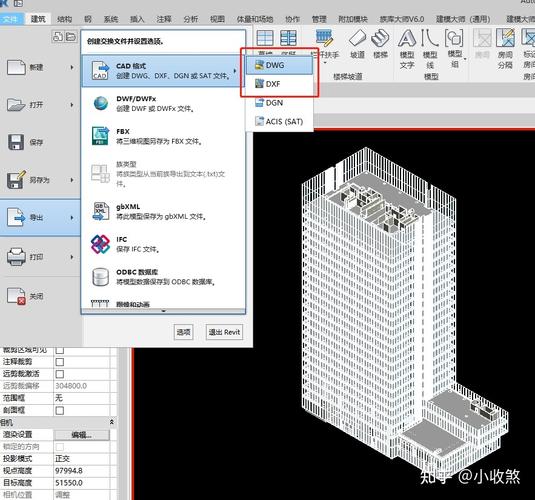
Task: Show open documents icon at menu top
Action: (71, 36)
